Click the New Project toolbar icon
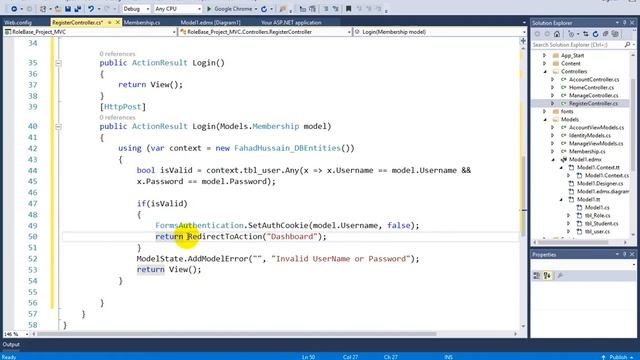 [x=43, y=9]
